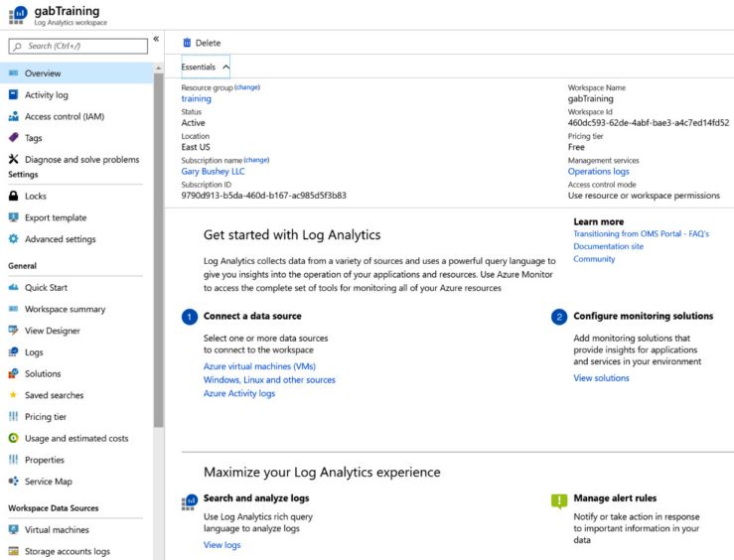Click the 'Configure monitoring solutions' heading
This screenshot has height=560, width=734.
[x=644, y=316]
